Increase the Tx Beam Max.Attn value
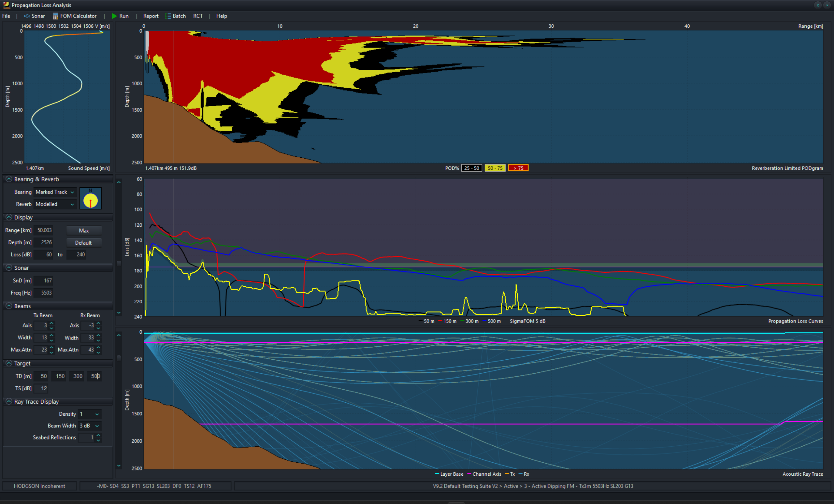The image size is (834, 504). pos(52,347)
